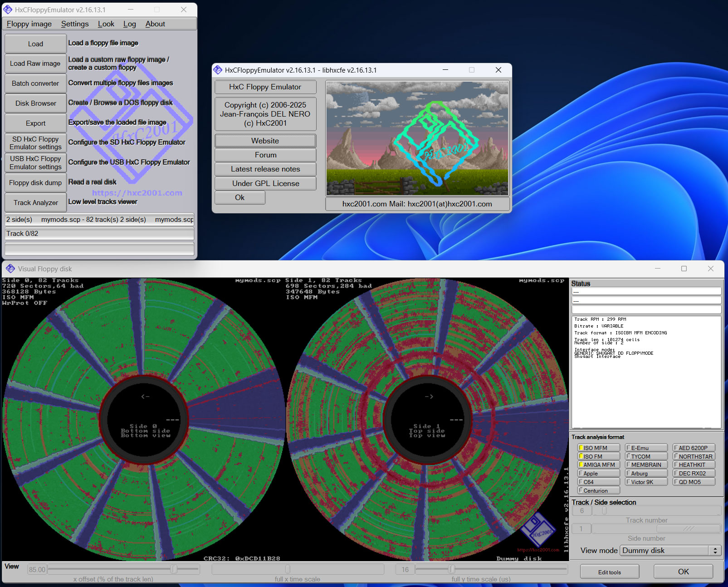Toggle the Apple analysis format
Viewport: 728px width, 587px height.
[x=599, y=473]
